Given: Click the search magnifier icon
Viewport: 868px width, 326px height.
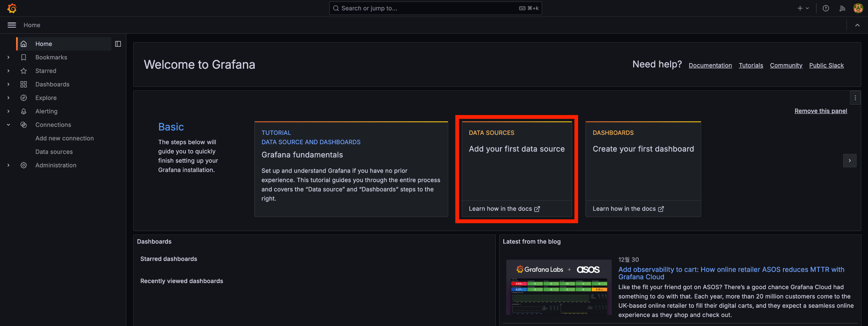Looking at the screenshot, I should pos(336,8).
